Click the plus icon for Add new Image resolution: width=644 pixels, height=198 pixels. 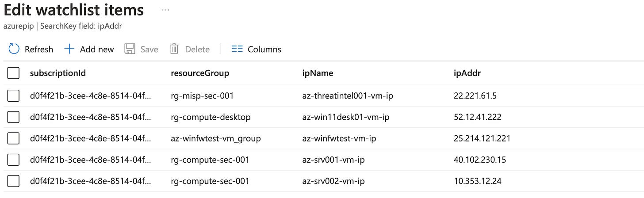click(x=69, y=49)
